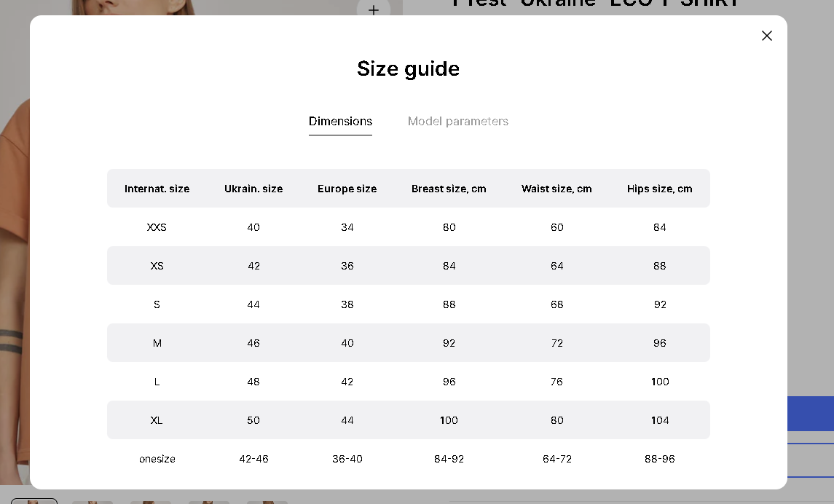The height and width of the screenshot is (504, 834).
Task: Click the S size row label
Action: point(157,304)
